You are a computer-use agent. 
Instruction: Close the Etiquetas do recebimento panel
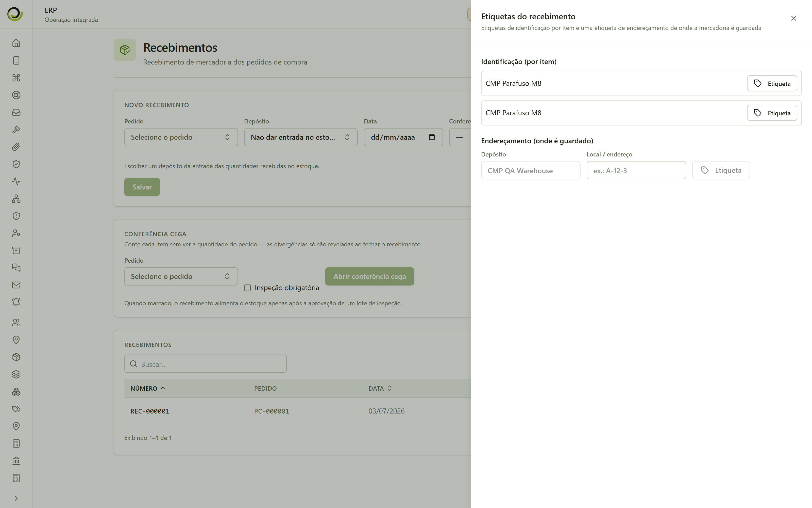pos(793,18)
